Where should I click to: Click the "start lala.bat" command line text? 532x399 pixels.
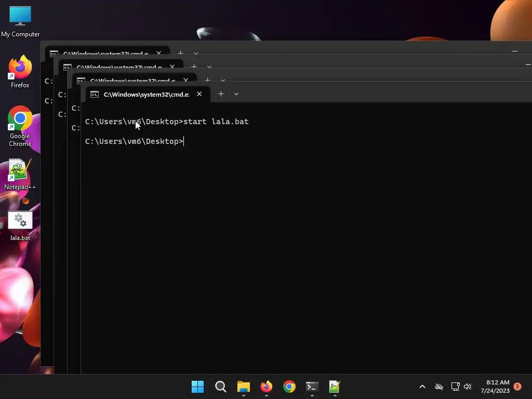[x=216, y=122]
